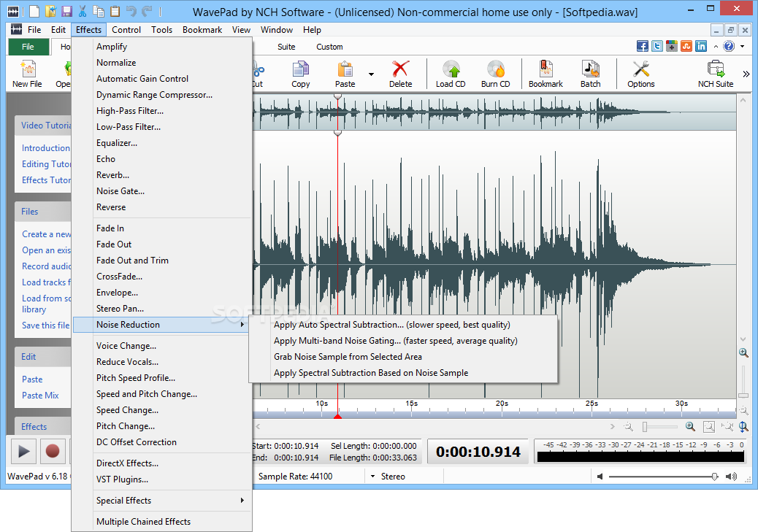Click the horizontal zoom out magnifier
Image resolution: width=758 pixels, height=532 pixels.
coord(629,427)
